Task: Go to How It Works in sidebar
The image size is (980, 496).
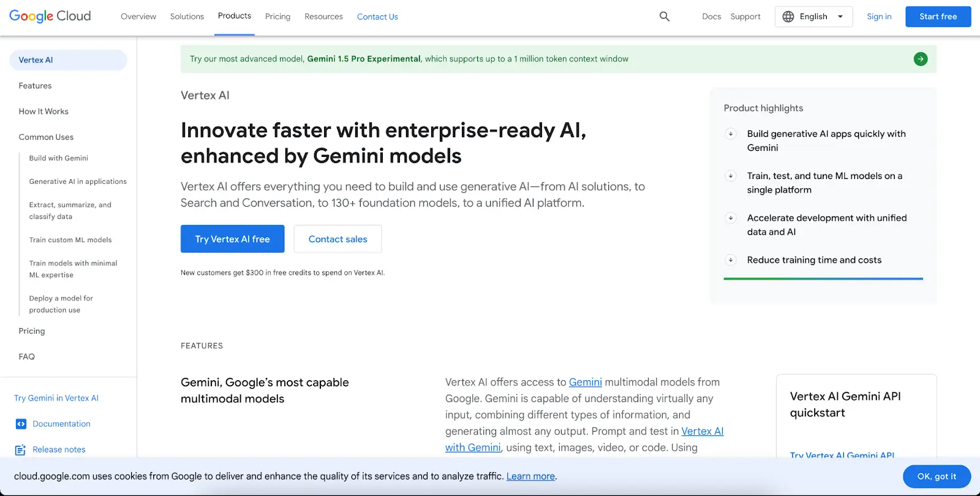Action: pyautogui.click(x=43, y=112)
